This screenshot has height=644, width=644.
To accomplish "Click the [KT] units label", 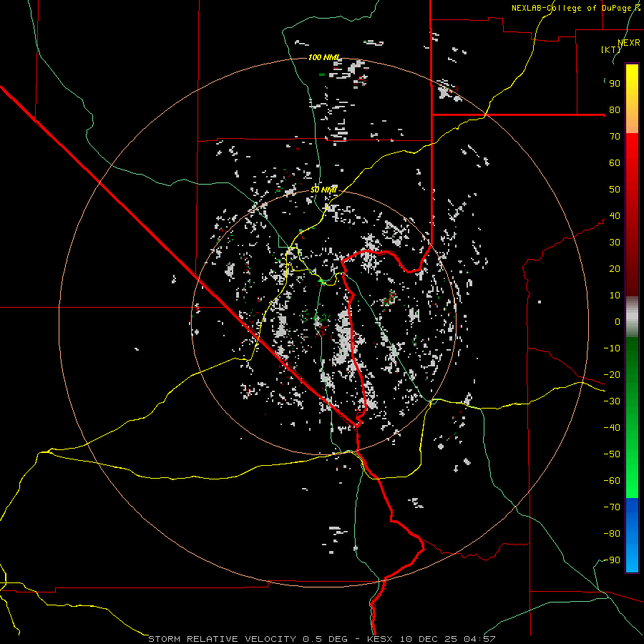I will coord(610,49).
